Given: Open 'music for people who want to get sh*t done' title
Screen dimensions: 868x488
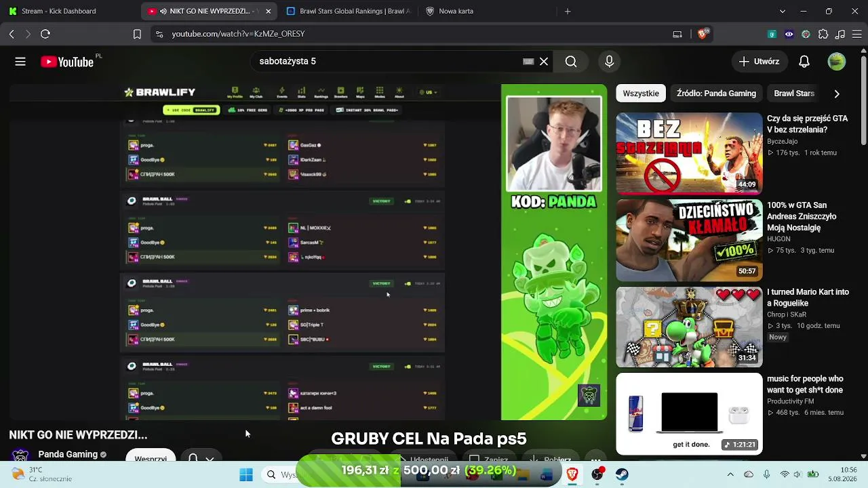Looking at the screenshot, I should 806,384.
